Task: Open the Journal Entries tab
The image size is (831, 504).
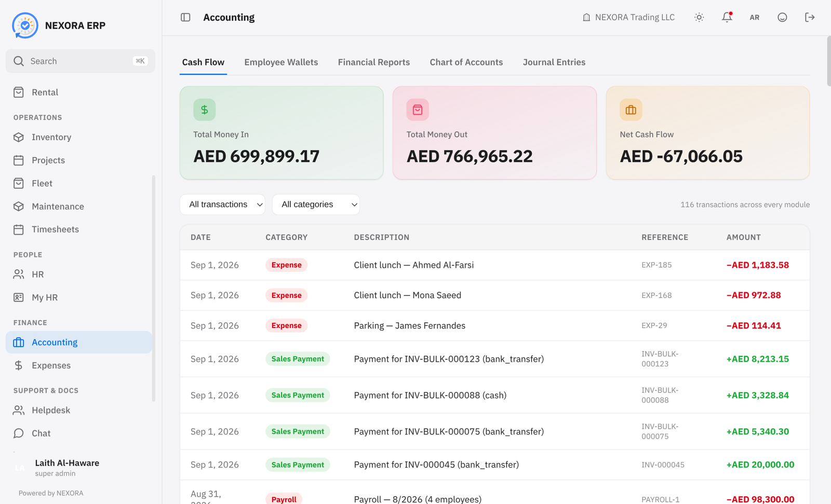Action: [554, 62]
